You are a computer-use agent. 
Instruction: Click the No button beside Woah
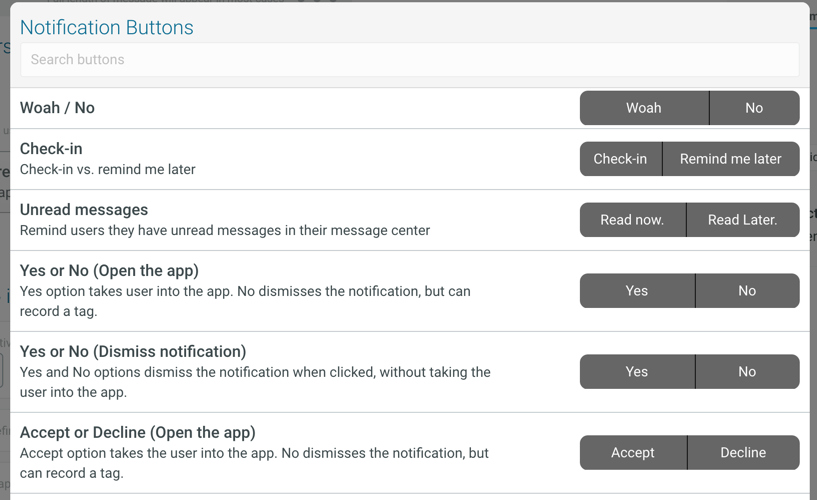tap(754, 108)
